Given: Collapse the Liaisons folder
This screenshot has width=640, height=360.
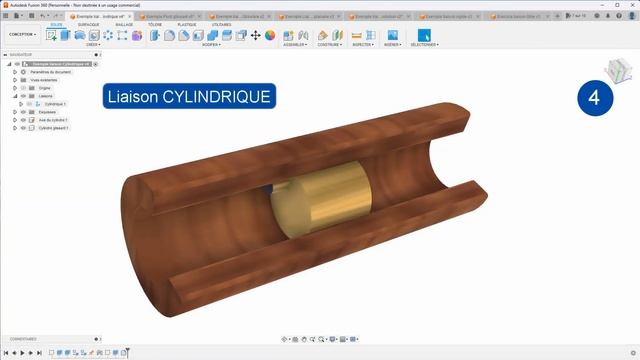Looking at the screenshot, I should (15, 96).
